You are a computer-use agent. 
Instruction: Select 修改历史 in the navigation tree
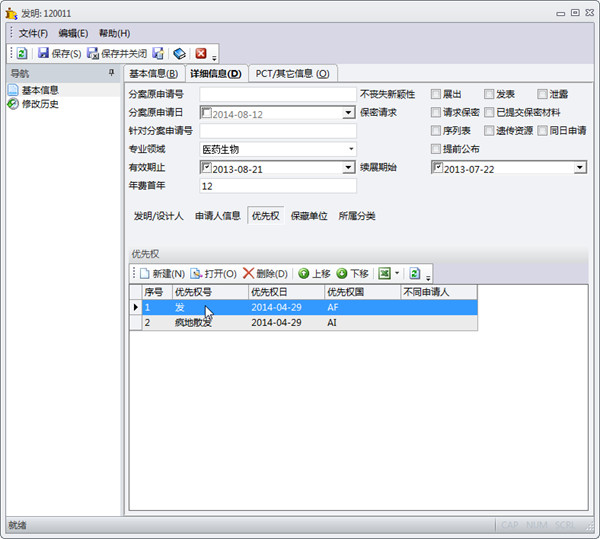pos(40,104)
